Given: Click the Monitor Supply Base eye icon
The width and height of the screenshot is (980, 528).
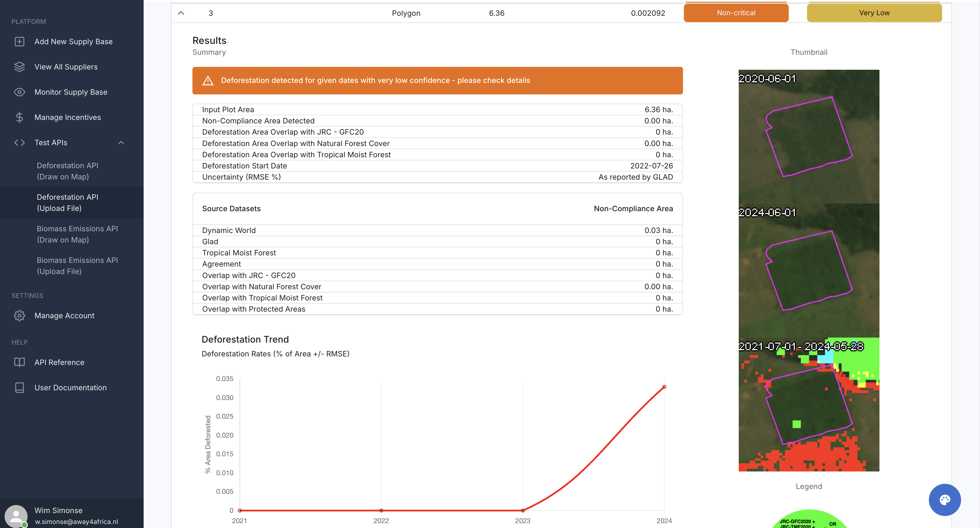Looking at the screenshot, I should [x=20, y=92].
